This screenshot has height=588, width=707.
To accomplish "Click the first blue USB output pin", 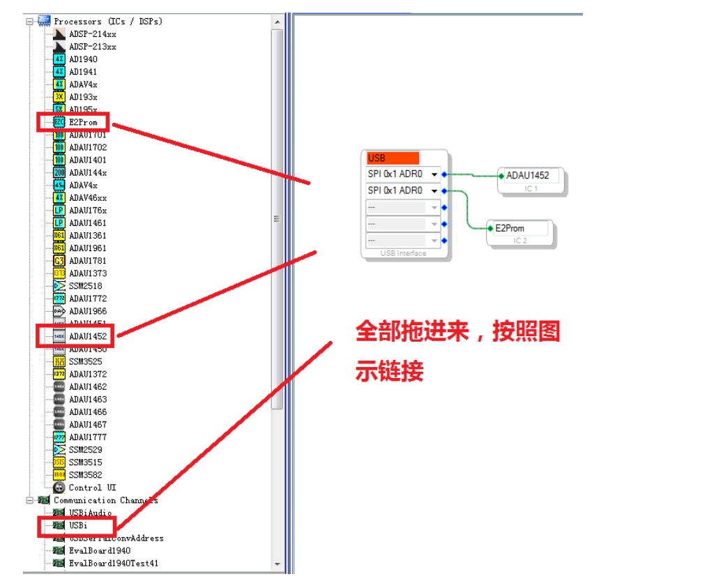I will pyautogui.click(x=444, y=174).
